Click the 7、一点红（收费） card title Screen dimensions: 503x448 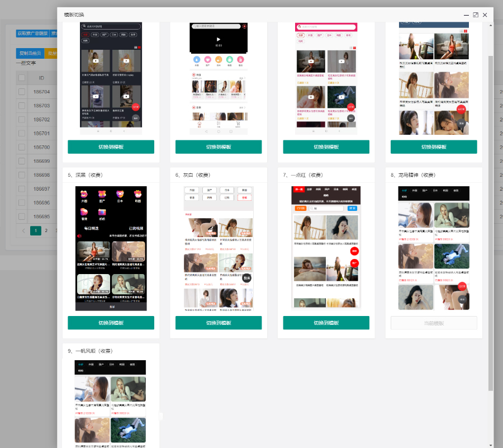(303, 175)
